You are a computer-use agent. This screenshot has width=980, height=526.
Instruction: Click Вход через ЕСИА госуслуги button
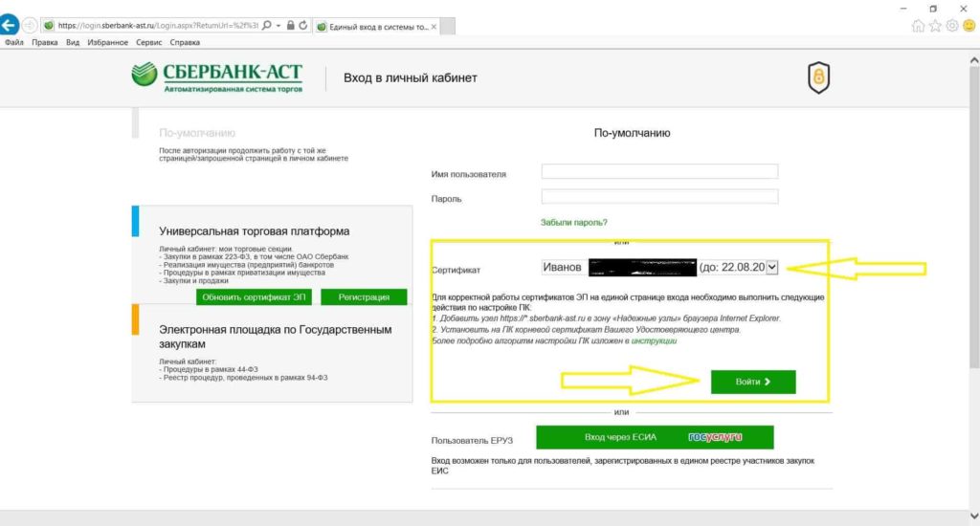[655, 437]
